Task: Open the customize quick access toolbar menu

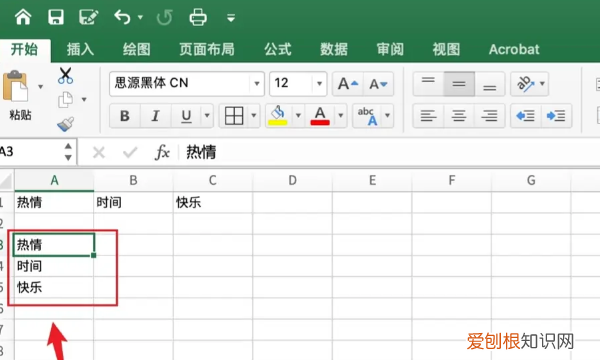Action: (x=231, y=18)
